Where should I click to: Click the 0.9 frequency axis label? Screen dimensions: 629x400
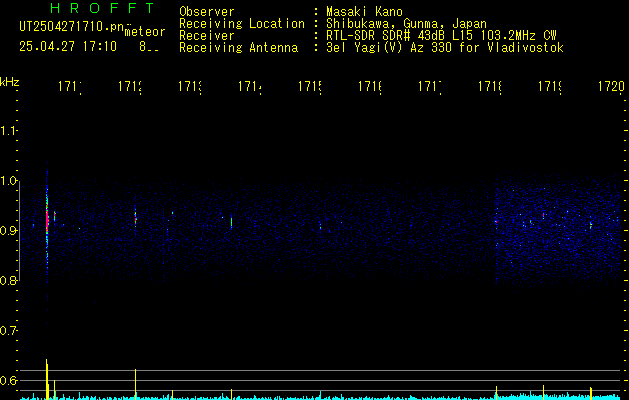point(9,230)
